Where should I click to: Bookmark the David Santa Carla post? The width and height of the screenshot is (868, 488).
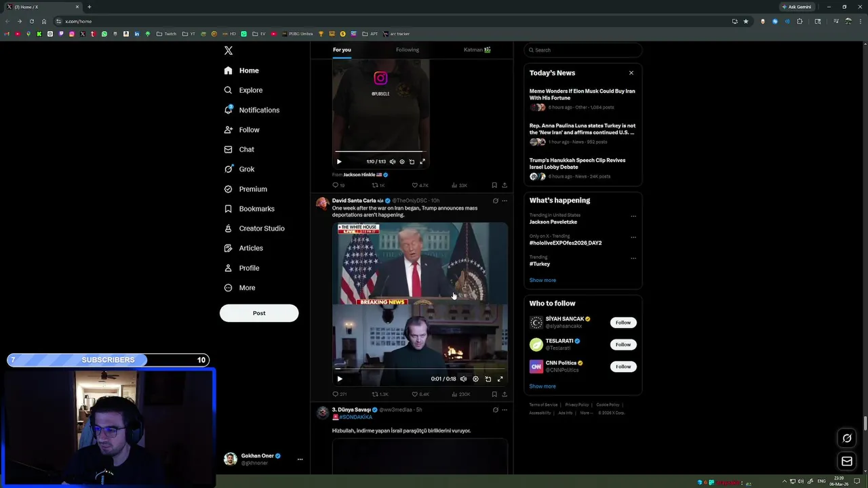point(494,394)
